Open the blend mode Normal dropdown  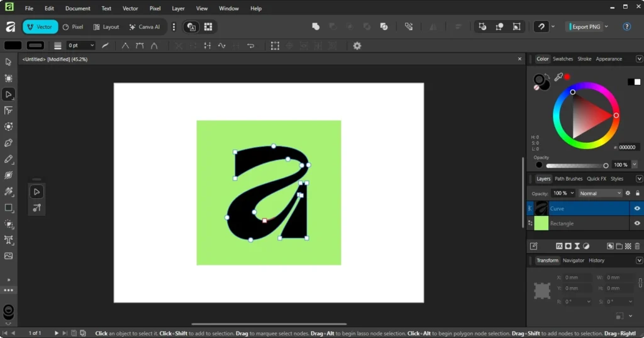[x=600, y=193]
